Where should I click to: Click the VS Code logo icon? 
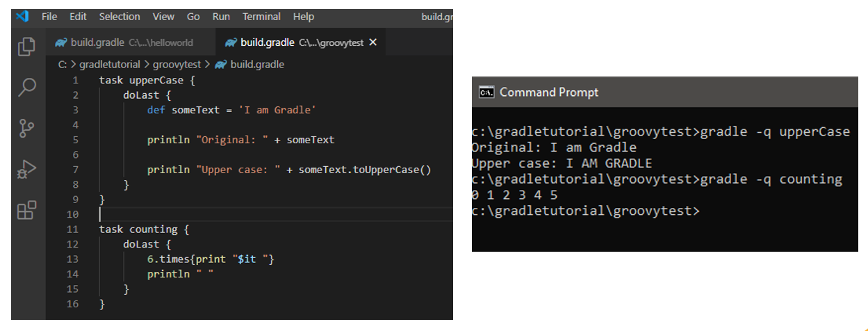[22, 16]
